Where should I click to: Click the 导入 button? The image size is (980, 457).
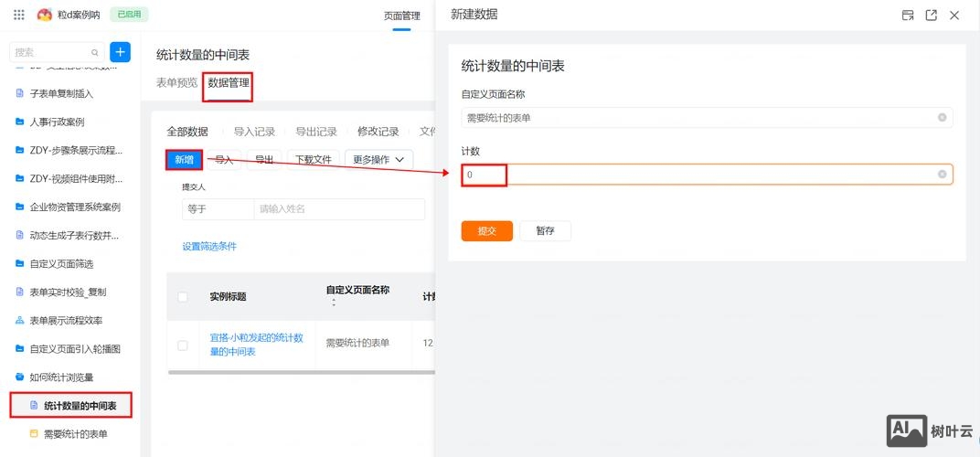tap(224, 160)
